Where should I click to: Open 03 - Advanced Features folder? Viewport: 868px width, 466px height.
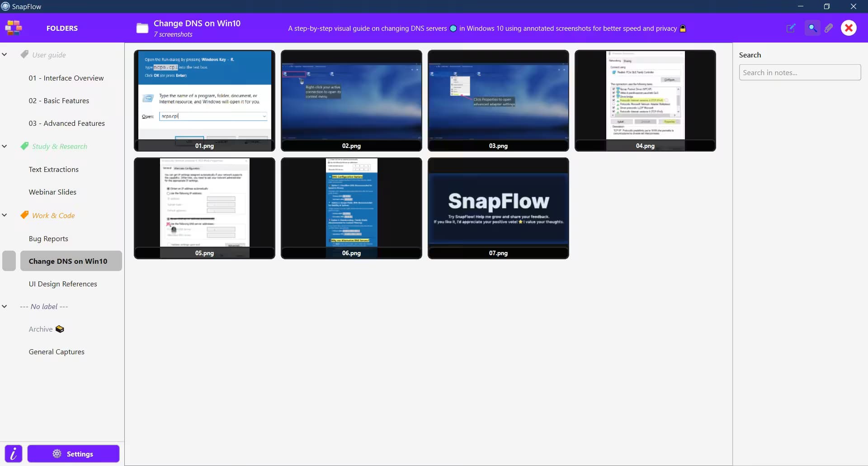click(67, 123)
